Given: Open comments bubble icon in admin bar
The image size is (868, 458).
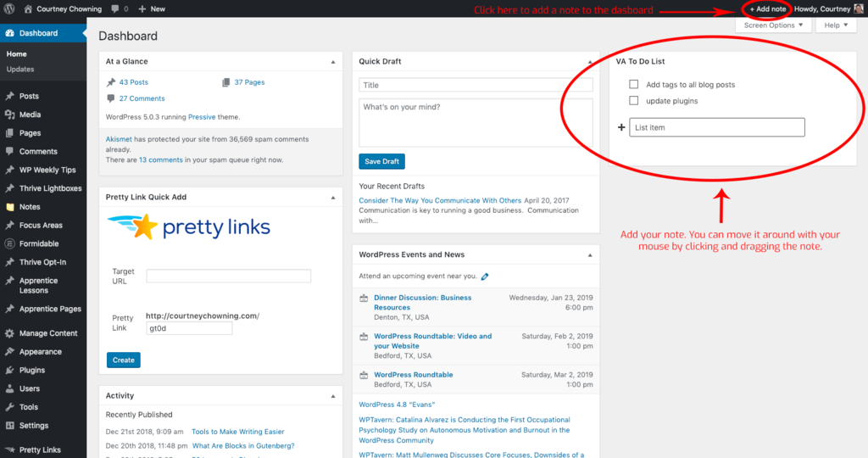Looking at the screenshot, I should tap(114, 8).
